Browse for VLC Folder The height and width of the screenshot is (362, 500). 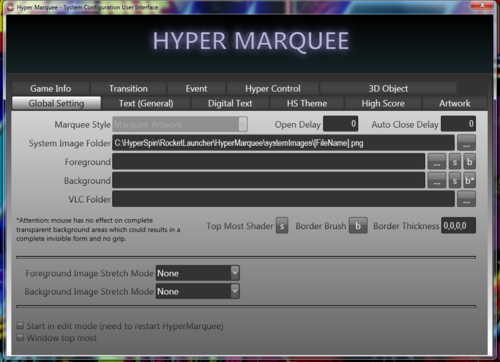[x=466, y=199]
